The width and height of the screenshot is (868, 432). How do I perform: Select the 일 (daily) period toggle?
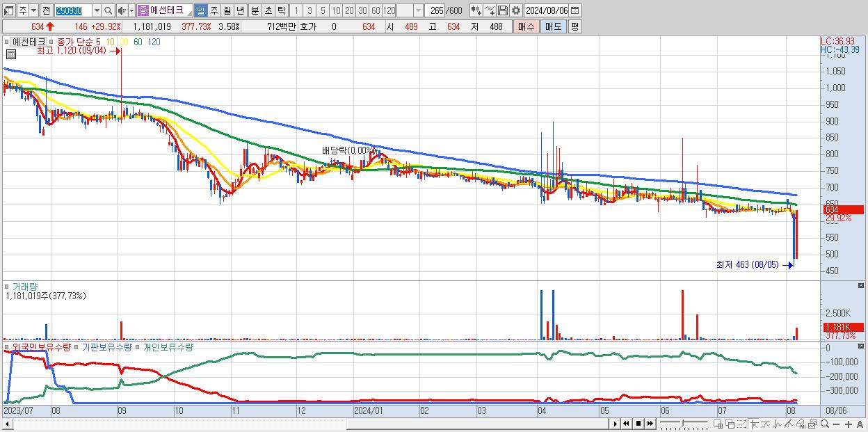pyautogui.click(x=200, y=10)
